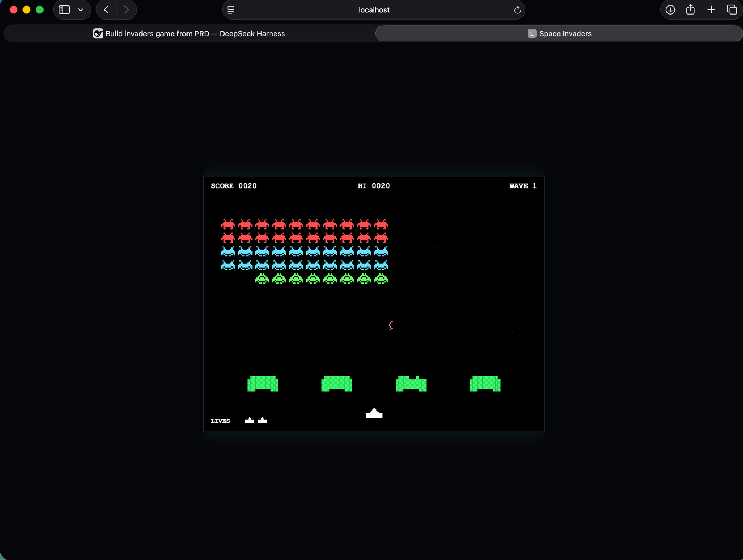This screenshot has width=743, height=560.
Task: Click the damaged shield with notched top
Action: [411, 384]
